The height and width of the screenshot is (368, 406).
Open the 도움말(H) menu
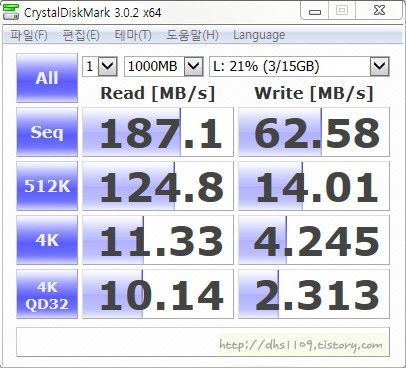point(192,35)
